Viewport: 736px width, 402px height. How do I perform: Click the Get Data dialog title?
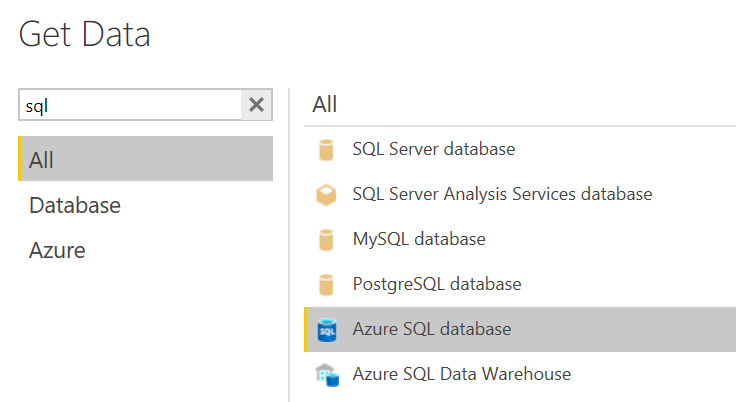[x=84, y=34]
